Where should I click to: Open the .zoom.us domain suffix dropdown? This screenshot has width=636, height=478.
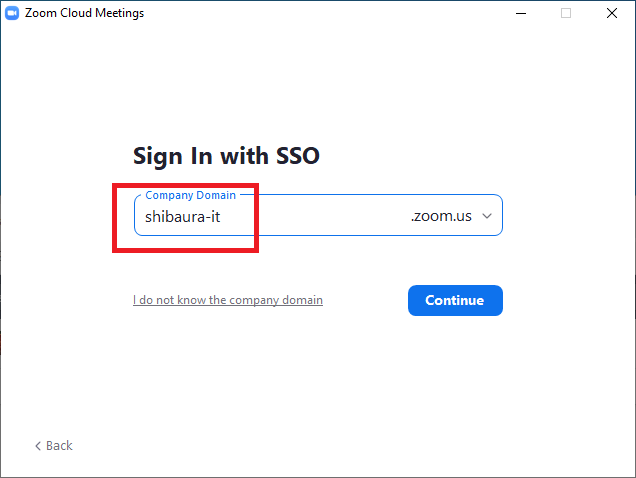[441, 216]
